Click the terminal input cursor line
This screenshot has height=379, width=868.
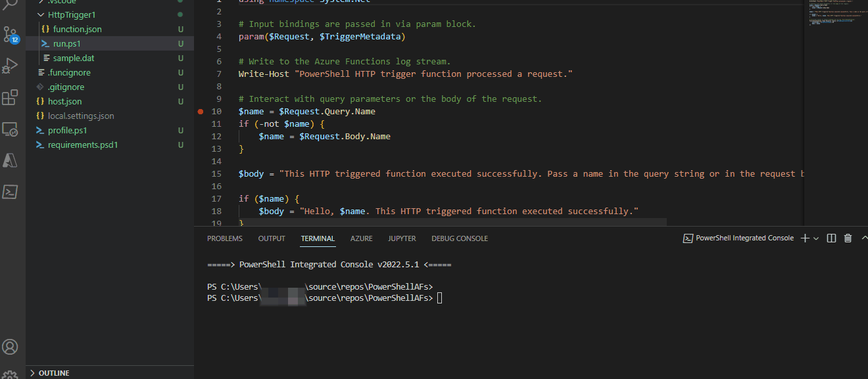(x=440, y=298)
